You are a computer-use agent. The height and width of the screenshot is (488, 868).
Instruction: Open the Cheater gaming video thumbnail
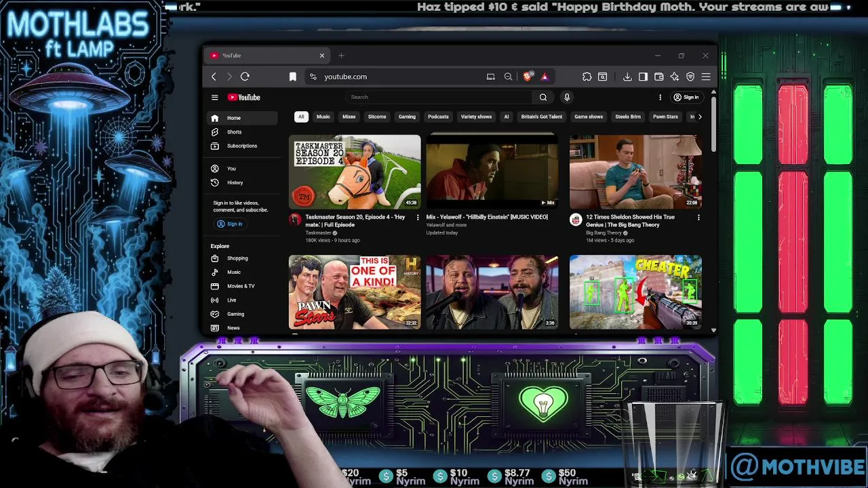635,292
